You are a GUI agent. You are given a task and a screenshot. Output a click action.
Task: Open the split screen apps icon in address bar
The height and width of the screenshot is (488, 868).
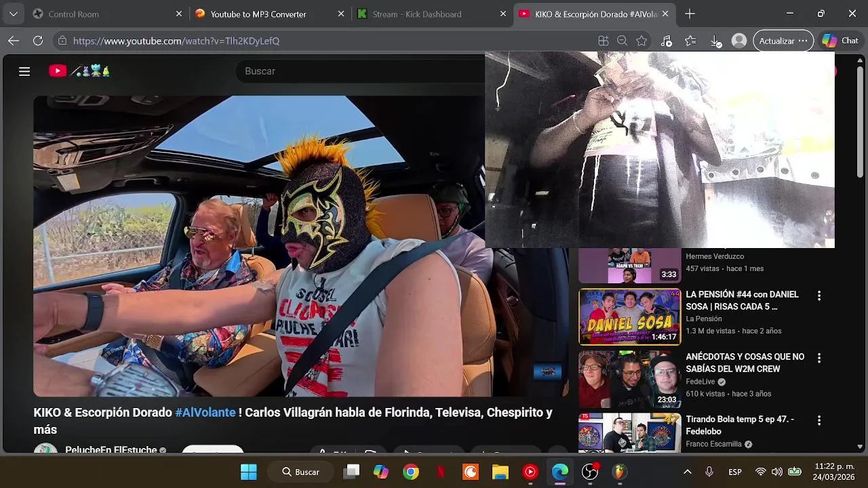point(604,41)
